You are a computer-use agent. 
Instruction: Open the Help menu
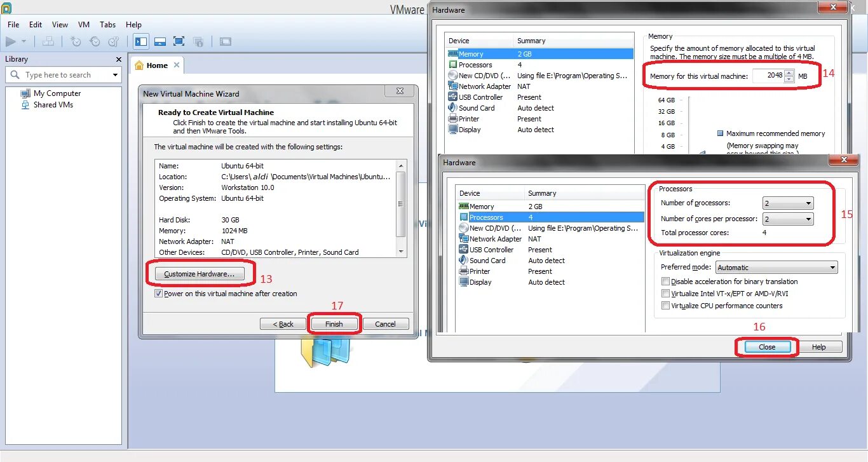pos(133,25)
